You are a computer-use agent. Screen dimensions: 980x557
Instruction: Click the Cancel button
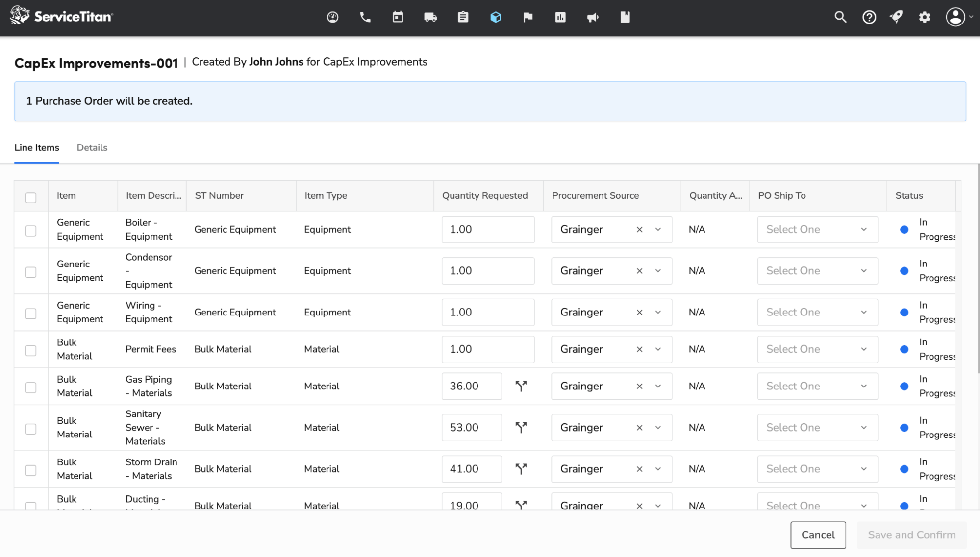coord(818,535)
